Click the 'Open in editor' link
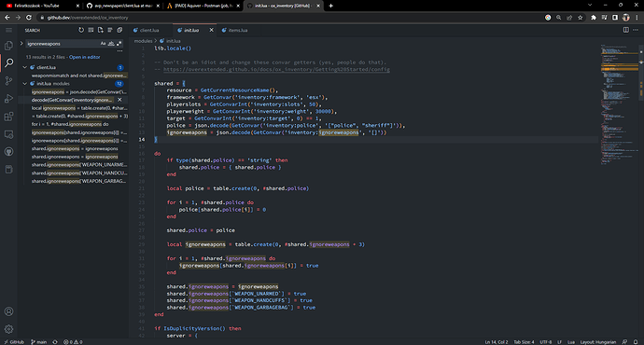The image size is (644, 345). 85,57
